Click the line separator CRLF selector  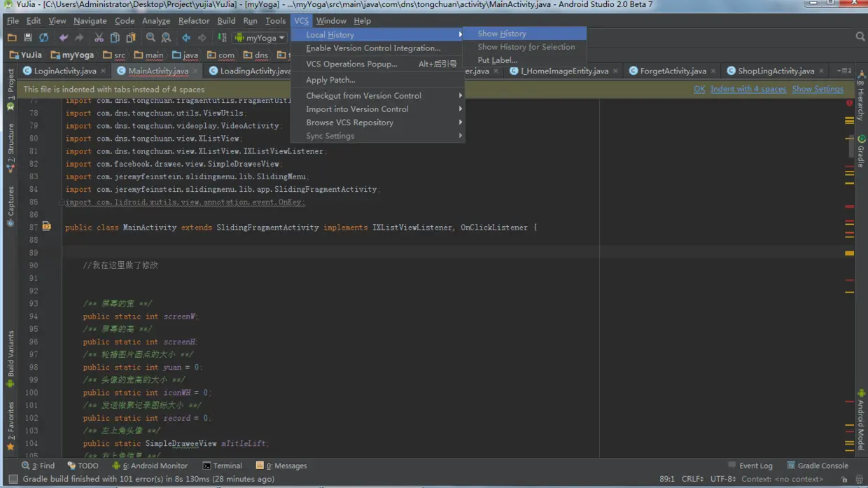pos(692,480)
